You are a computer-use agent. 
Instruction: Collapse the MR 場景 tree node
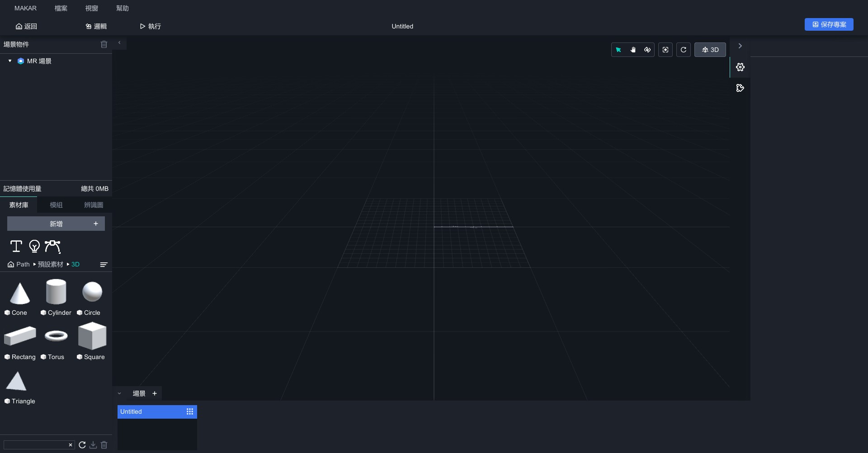click(10, 61)
